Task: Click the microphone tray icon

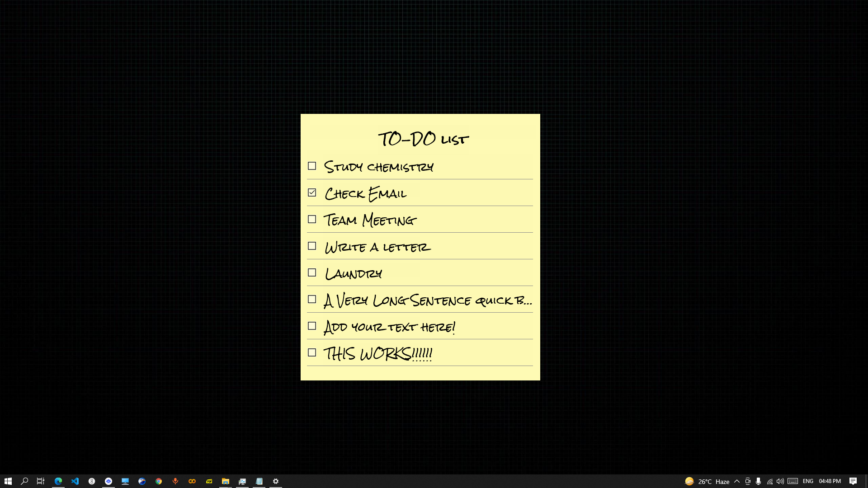Action: (x=758, y=481)
